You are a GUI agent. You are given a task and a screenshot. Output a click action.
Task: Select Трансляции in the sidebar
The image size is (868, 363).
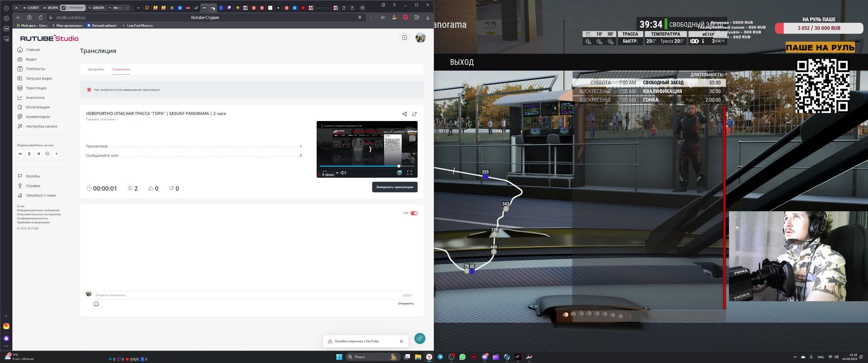32,88
